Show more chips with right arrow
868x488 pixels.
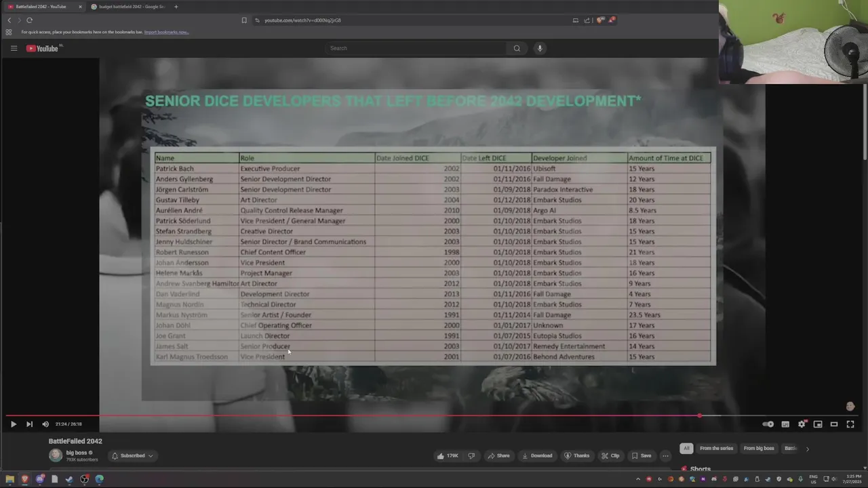(x=807, y=449)
